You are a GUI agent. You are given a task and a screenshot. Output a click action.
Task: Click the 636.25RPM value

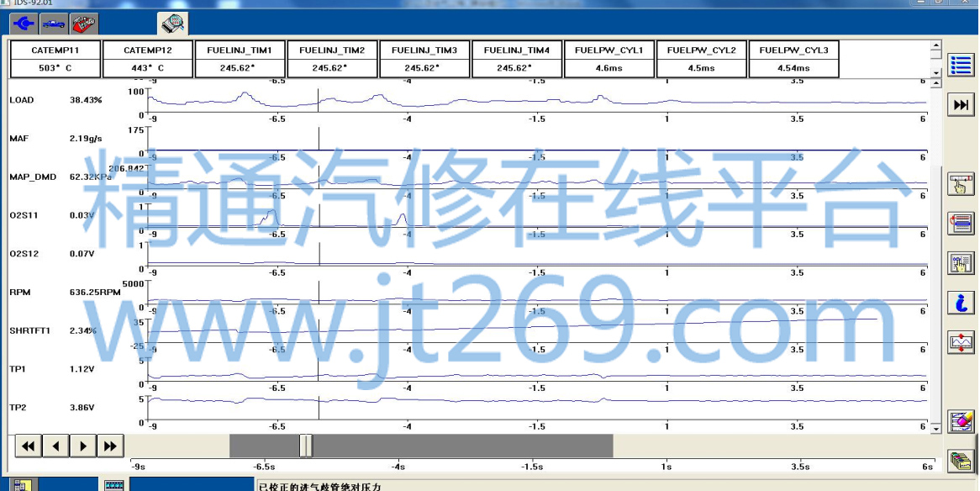point(94,292)
